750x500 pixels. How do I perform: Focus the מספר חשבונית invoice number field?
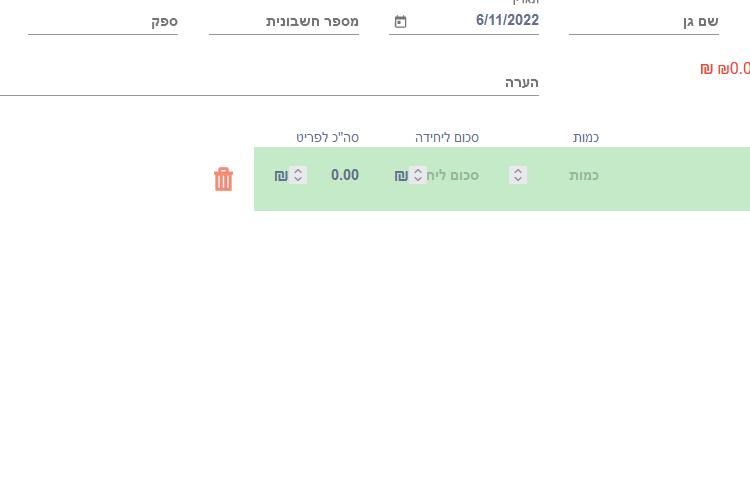[x=284, y=22]
